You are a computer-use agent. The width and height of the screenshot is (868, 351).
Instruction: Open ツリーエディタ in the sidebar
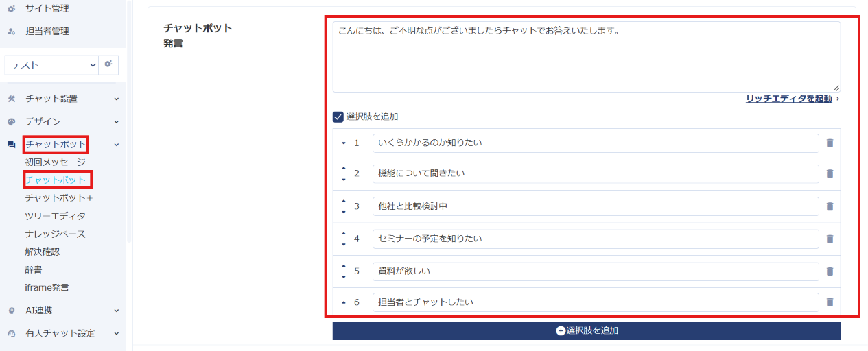click(x=56, y=216)
